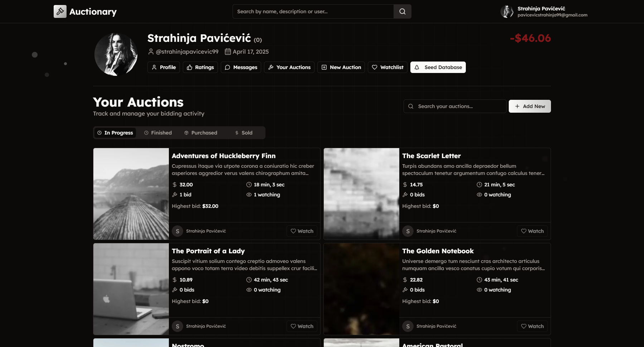Focus the Search your auctions field

point(455,106)
